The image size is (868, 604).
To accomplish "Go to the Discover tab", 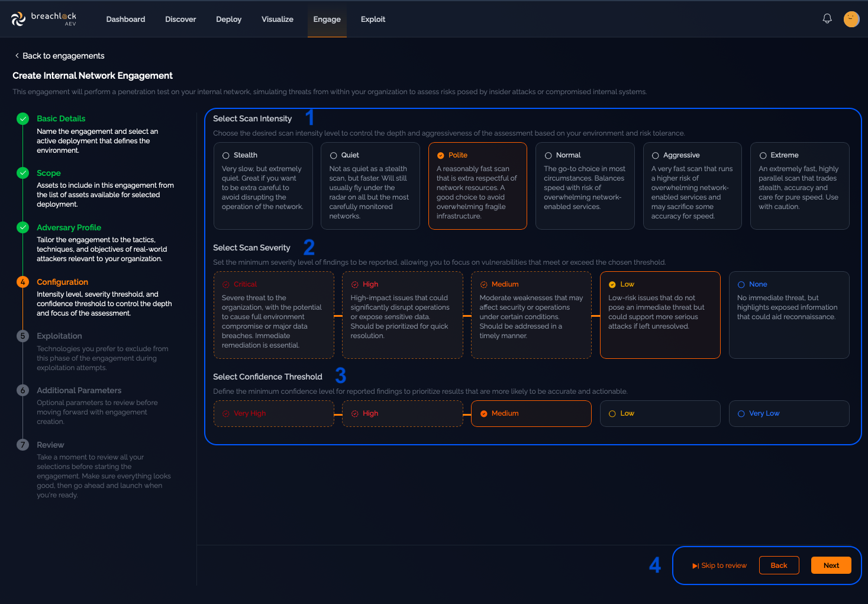I will (180, 19).
